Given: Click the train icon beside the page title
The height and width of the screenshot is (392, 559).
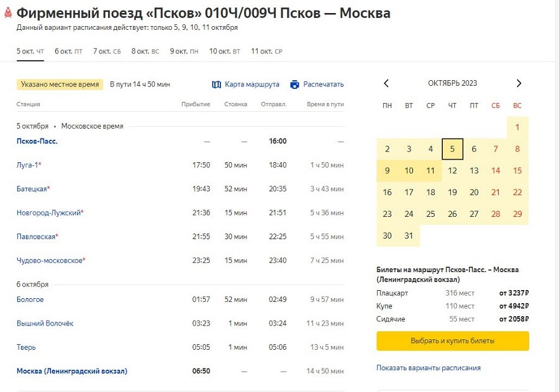Looking at the screenshot, I should pyautogui.click(x=6, y=13).
